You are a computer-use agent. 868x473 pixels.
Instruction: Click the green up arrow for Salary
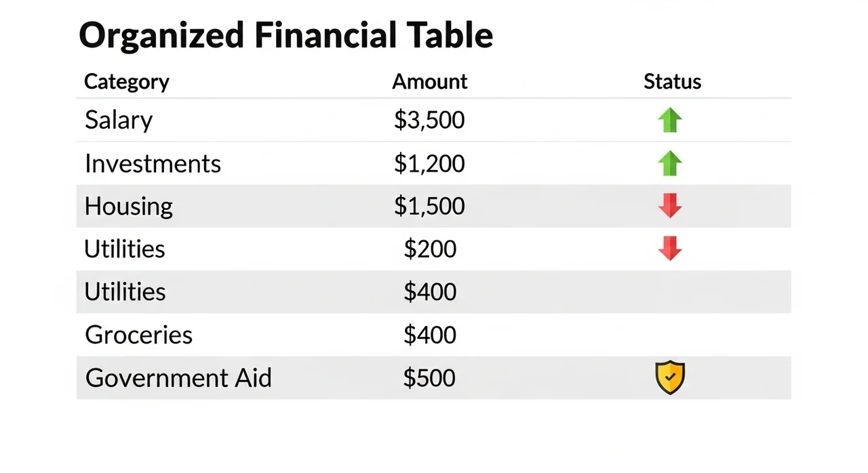(x=670, y=121)
